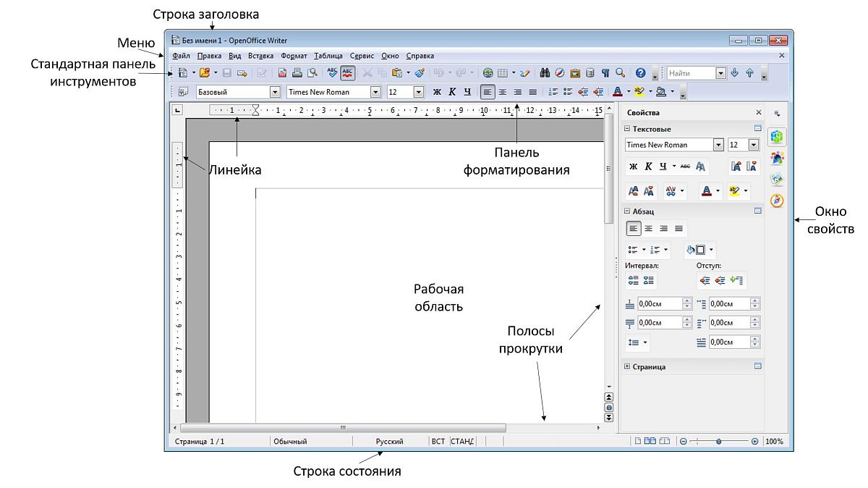Image resolution: width=868 pixels, height=488 pixels.
Task: Toggle numbering list in formatting toolbar
Action: coord(553,92)
